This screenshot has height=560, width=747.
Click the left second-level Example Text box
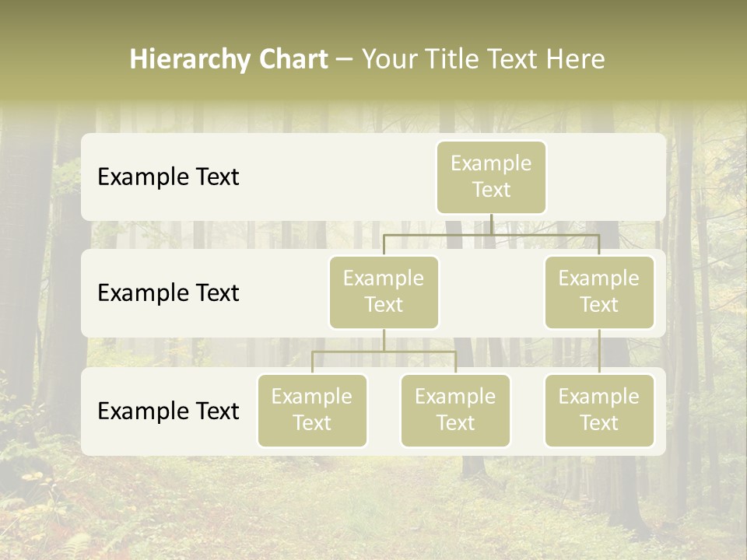point(383,292)
